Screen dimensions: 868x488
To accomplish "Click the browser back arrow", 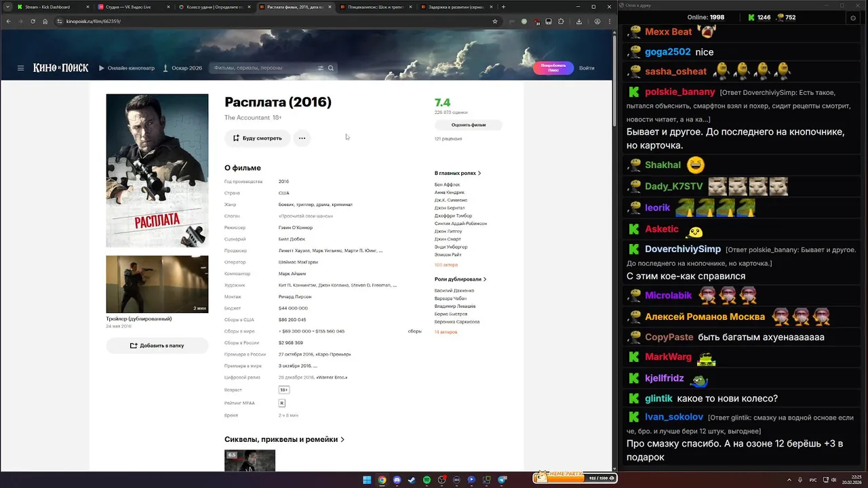I will (8, 21).
